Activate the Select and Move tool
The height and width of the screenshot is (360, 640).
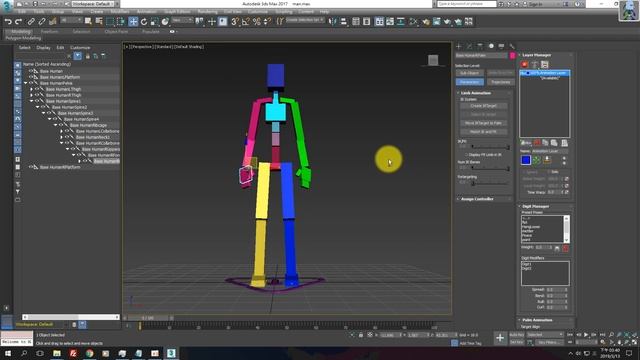click(x=133, y=21)
